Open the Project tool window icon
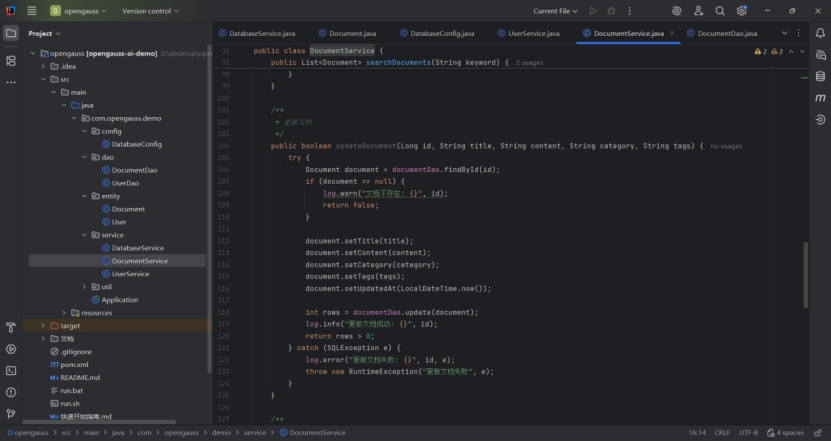The image size is (831, 442). [x=11, y=33]
